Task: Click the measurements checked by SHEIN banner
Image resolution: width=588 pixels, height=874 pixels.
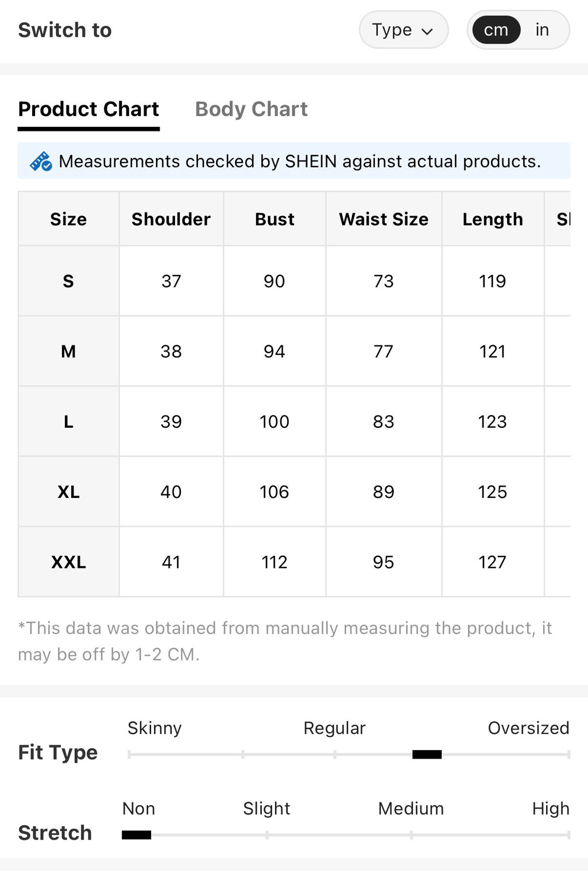Action: click(294, 161)
